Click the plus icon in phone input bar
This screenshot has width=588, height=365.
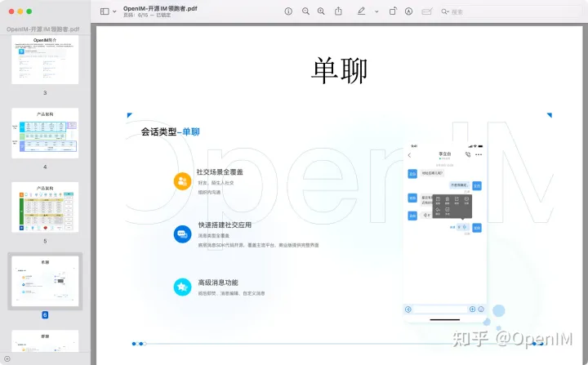pyautogui.click(x=473, y=309)
